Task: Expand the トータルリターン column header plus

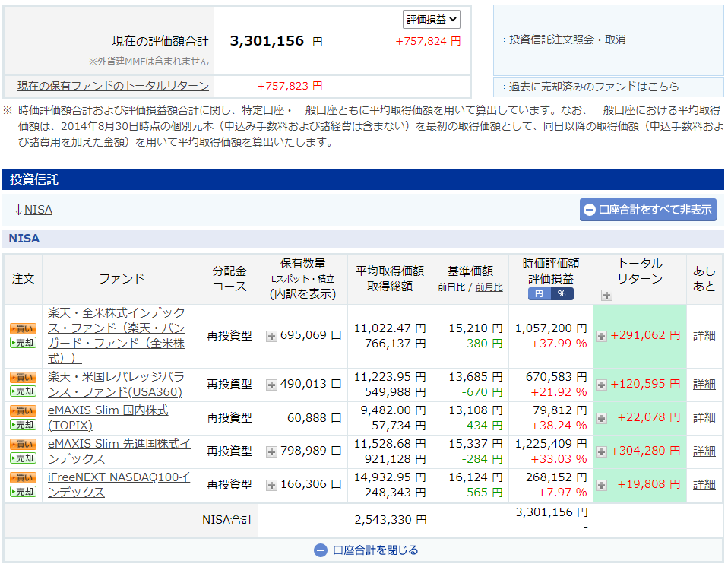Action: pyautogui.click(x=606, y=295)
